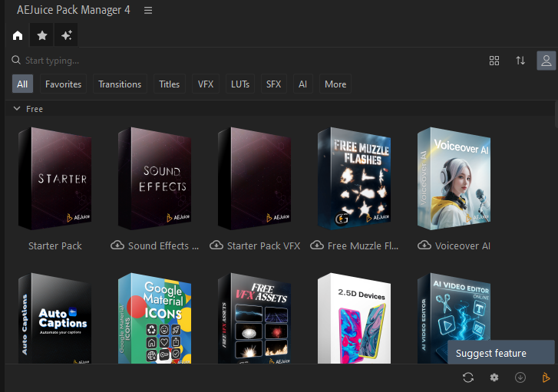
Task: Select the VFX filter tab
Action: coord(206,84)
